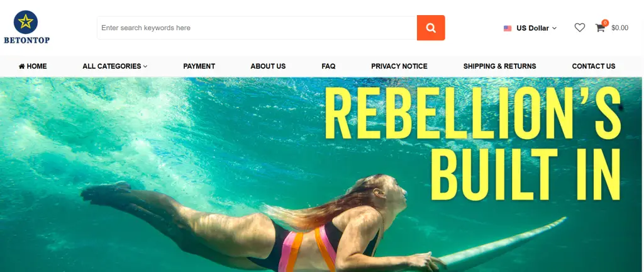This screenshot has width=644, height=272.
Task: Expand the US Dollar currency dropdown
Action: tap(530, 28)
